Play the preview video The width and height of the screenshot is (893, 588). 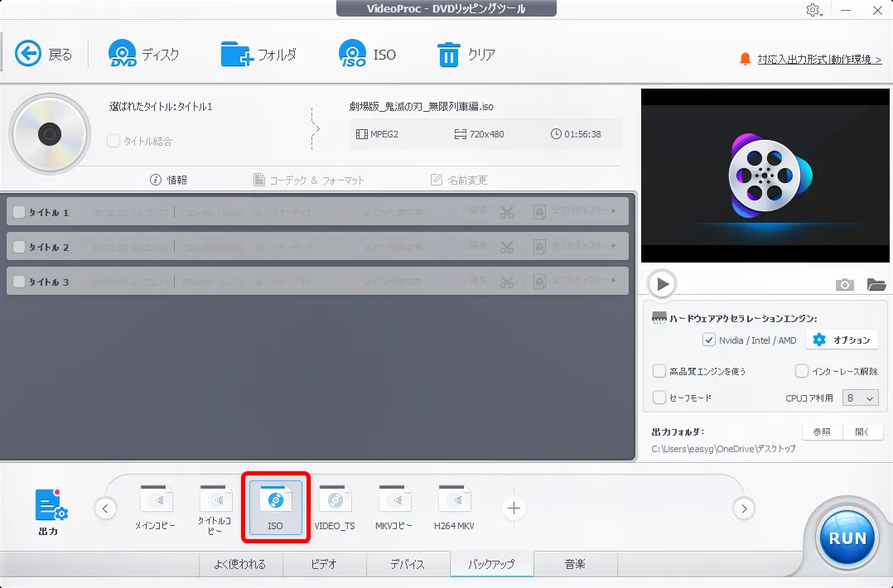(662, 283)
